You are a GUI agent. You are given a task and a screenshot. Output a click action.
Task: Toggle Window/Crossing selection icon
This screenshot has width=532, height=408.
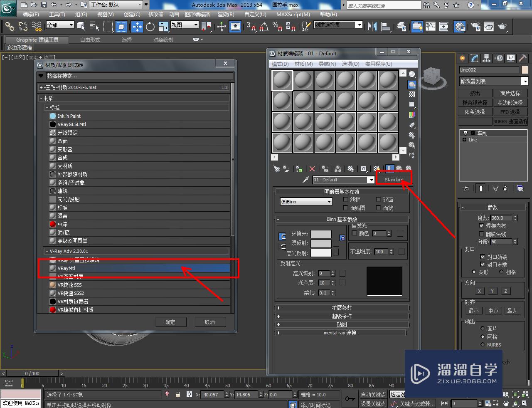click(121, 27)
